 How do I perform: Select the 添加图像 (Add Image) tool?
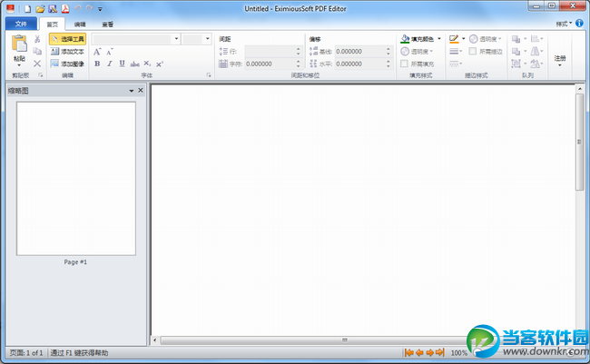[67, 64]
